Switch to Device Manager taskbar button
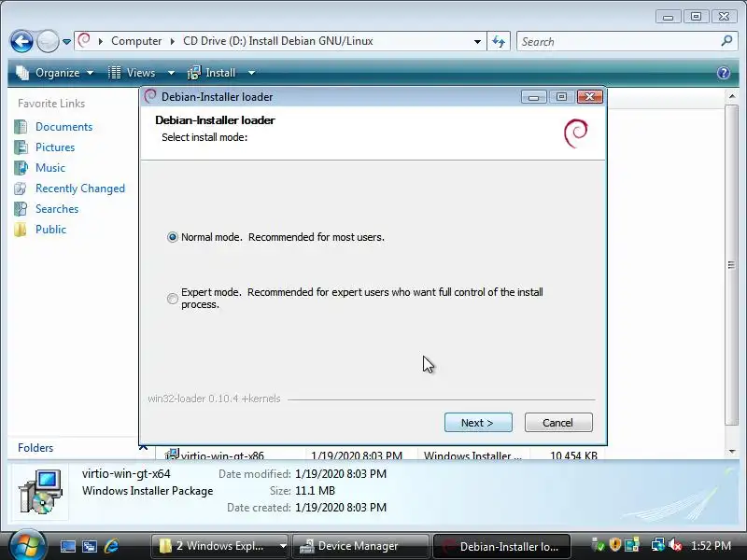This screenshot has width=747, height=560. (x=359, y=546)
